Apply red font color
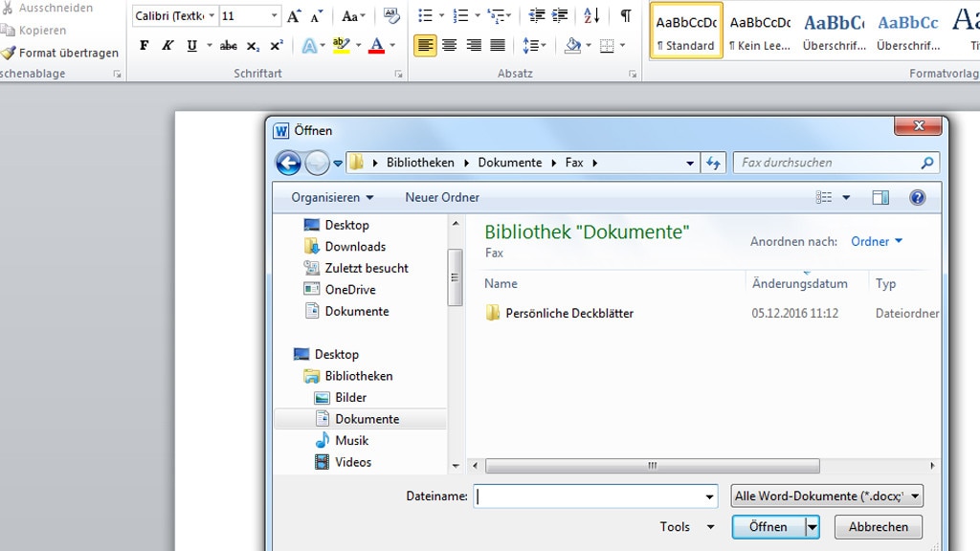The width and height of the screenshot is (980, 551). coord(376,46)
